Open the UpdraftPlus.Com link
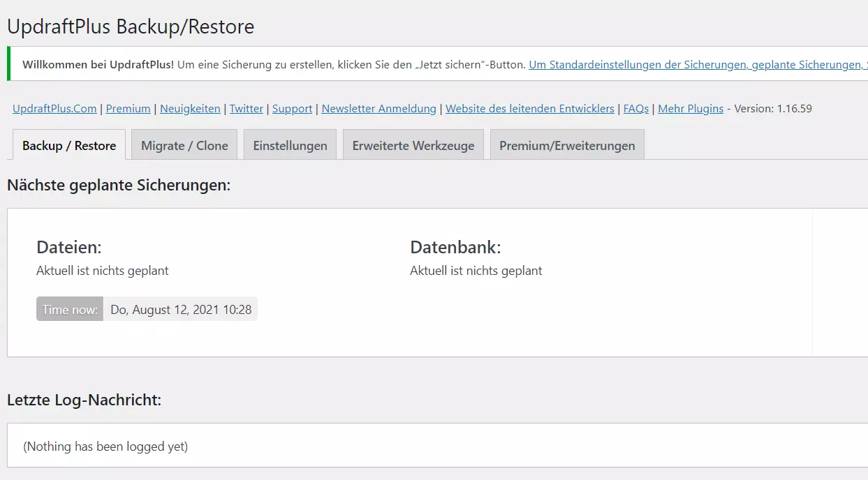The image size is (868, 480). 54,109
